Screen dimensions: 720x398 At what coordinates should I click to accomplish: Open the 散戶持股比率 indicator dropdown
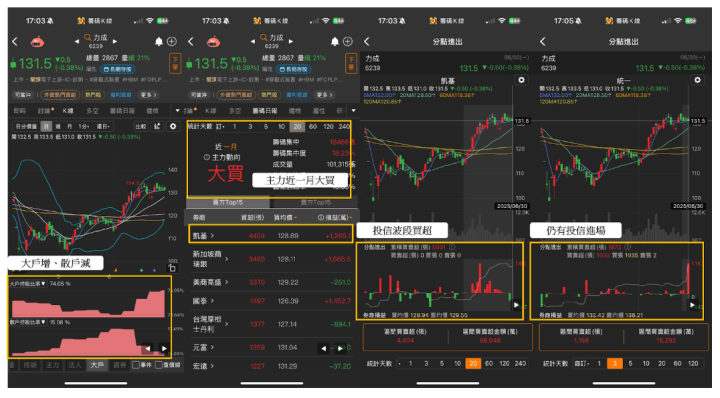tap(28, 322)
